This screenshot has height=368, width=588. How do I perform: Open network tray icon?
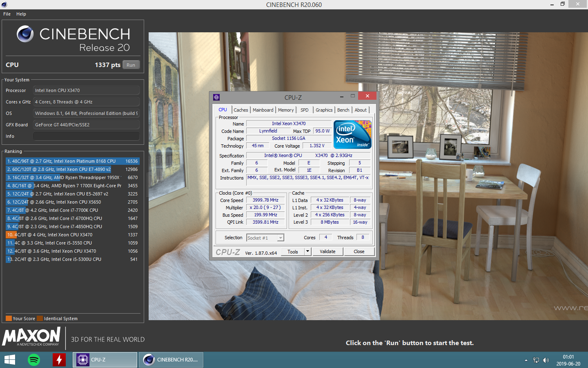(x=536, y=360)
